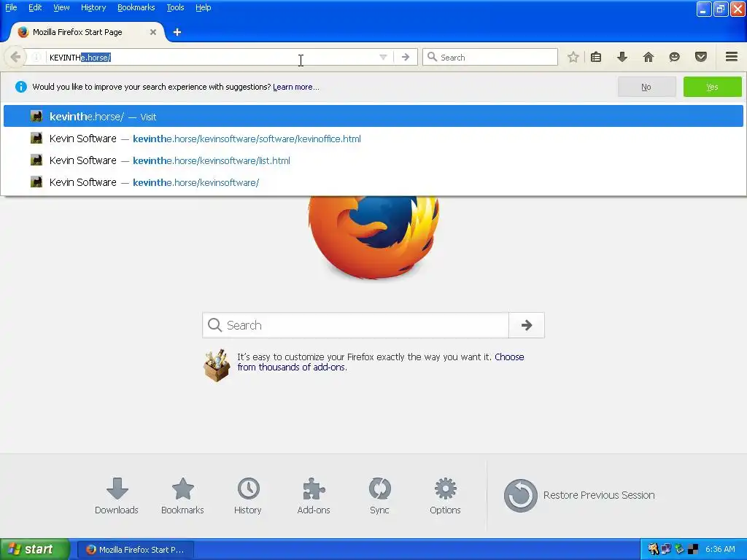This screenshot has height=560, width=747.
Task: Open the Tools menu
Action: (175, 7)
